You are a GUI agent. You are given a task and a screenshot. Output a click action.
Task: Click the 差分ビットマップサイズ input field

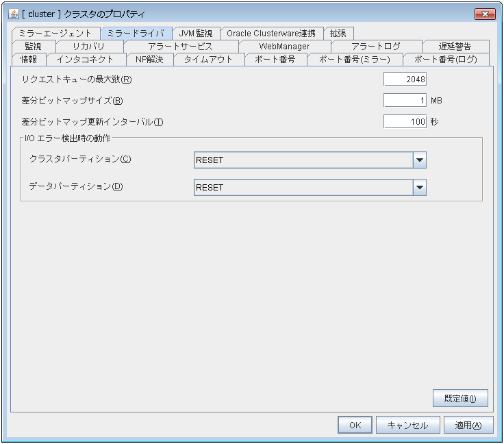point(405,100)
